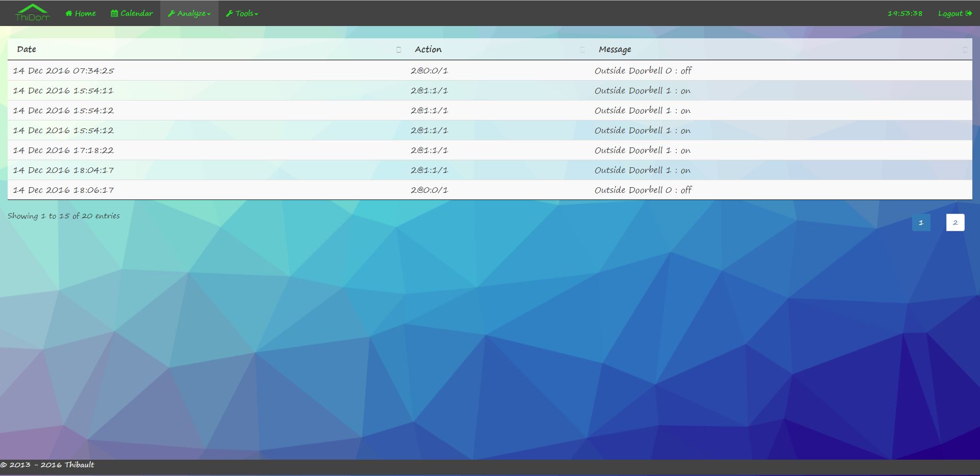Click the '© 2013 - 2016 Thibault' footer text
Image resolution: width=980 pixels, height=476 pixels.
[47, 465]
